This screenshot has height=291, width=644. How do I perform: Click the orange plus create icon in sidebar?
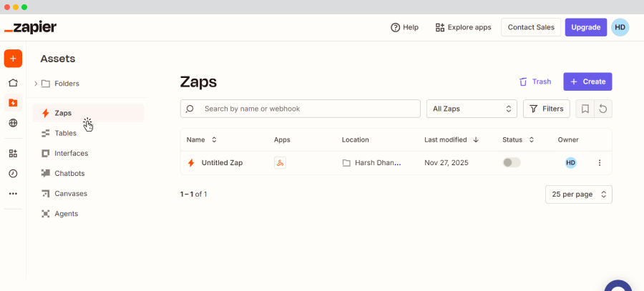[13, 59]
